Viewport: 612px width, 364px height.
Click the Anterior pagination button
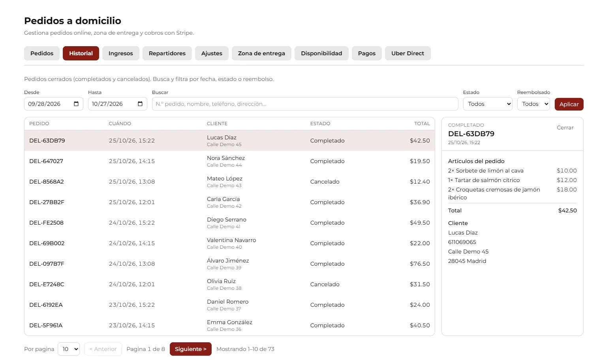point(103,349)
